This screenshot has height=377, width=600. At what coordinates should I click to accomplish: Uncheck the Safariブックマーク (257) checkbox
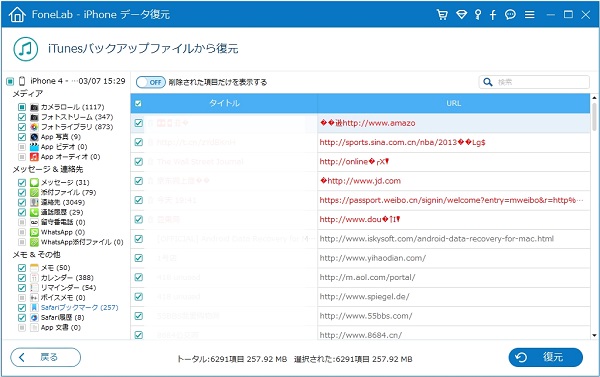(x=22, y=308)
